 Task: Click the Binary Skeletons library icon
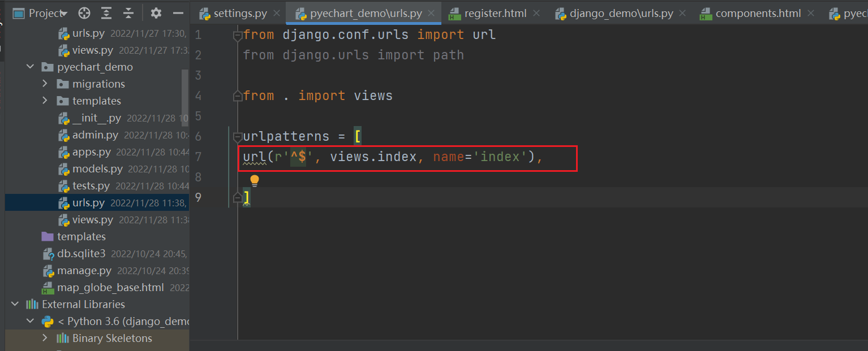click(x=63, y=338)
